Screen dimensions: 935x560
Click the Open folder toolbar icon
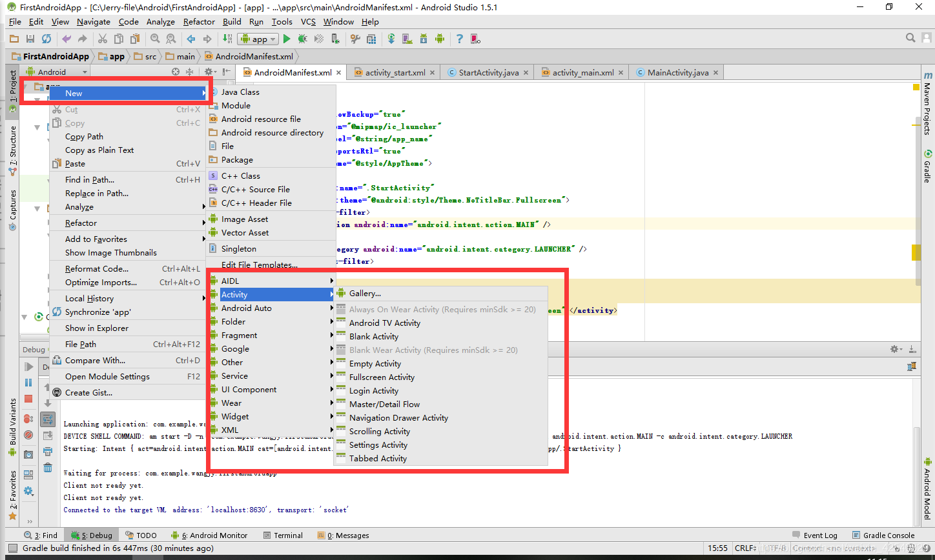point(13,39)
